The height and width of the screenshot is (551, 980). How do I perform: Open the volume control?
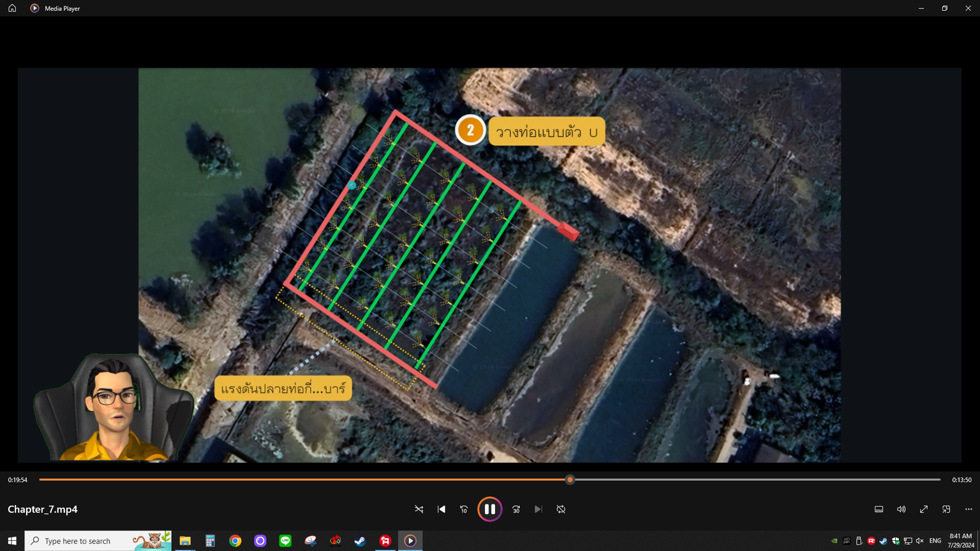(x=901, y=509)
